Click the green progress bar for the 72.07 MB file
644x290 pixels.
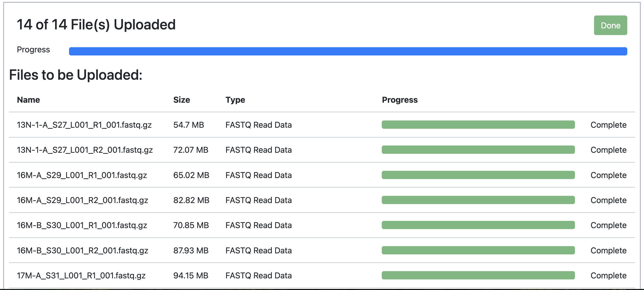click(x=478, y=150)
